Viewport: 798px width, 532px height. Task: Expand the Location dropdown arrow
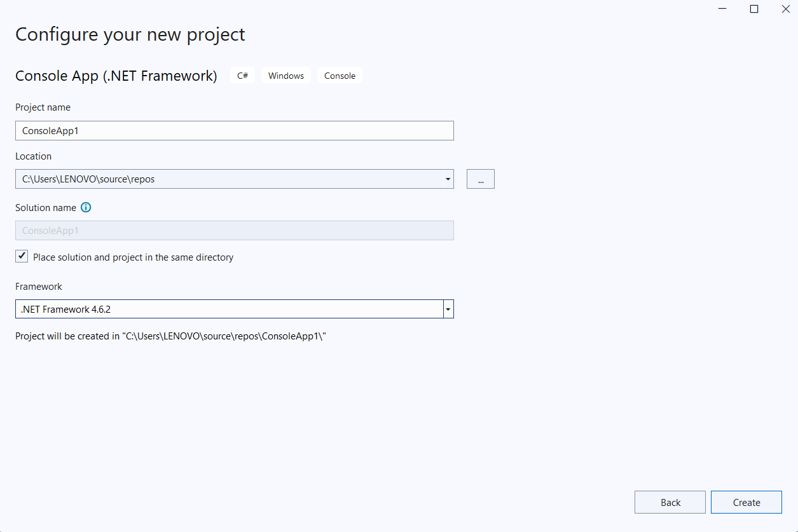click(448, 179)
